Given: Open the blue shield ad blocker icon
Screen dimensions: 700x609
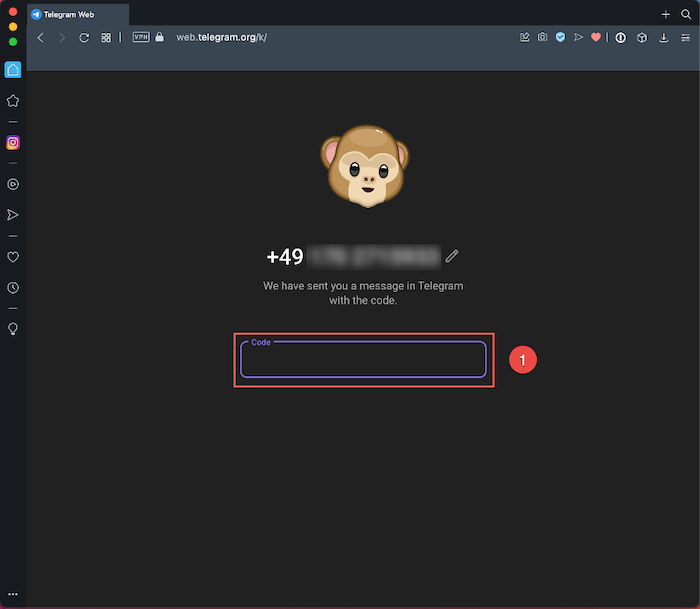Looking at the screenshot, I should (x=560, y=37).
